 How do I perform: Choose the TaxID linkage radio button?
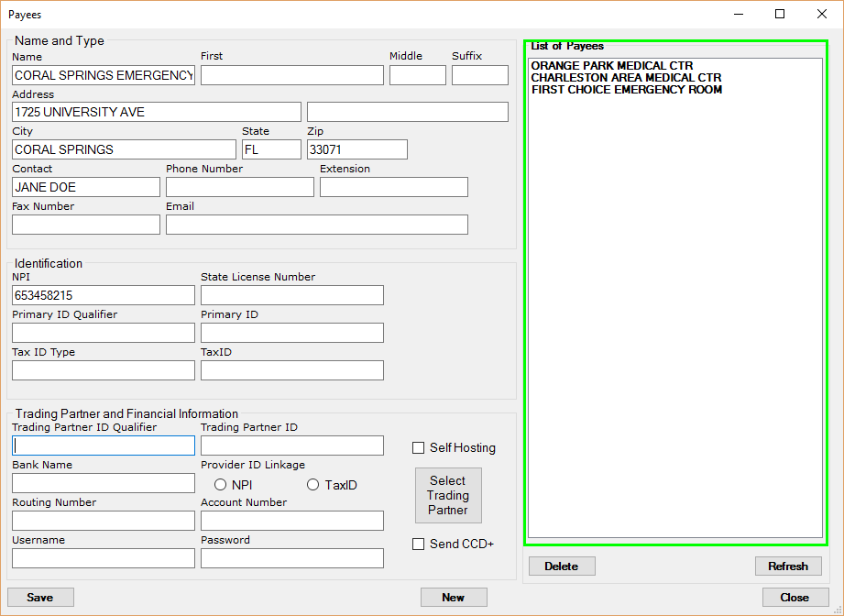[x=313, y=485]
